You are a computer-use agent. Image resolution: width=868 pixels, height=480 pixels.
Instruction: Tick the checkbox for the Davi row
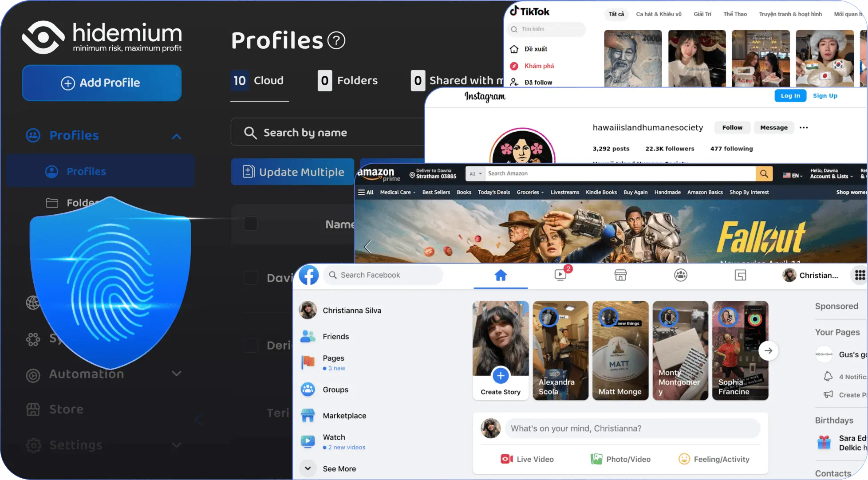pyautogui.click(x=251, y=278)
